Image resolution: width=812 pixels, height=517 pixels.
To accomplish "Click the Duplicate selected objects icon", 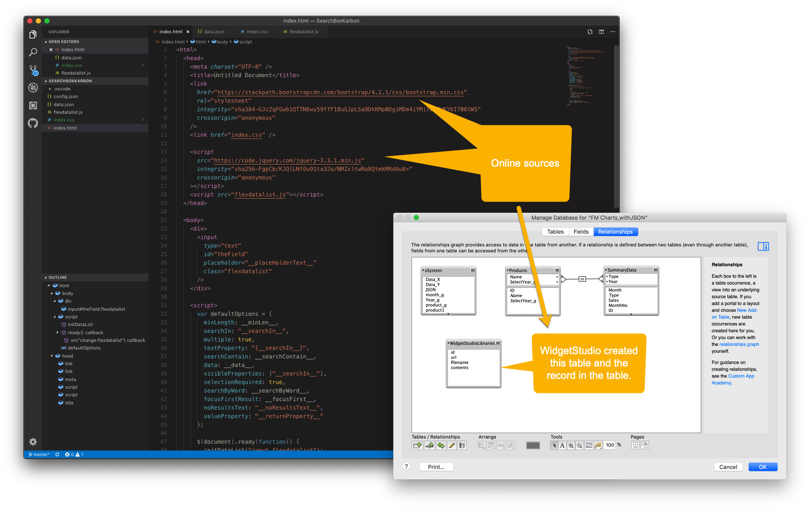I will click(x=441, y=445).
